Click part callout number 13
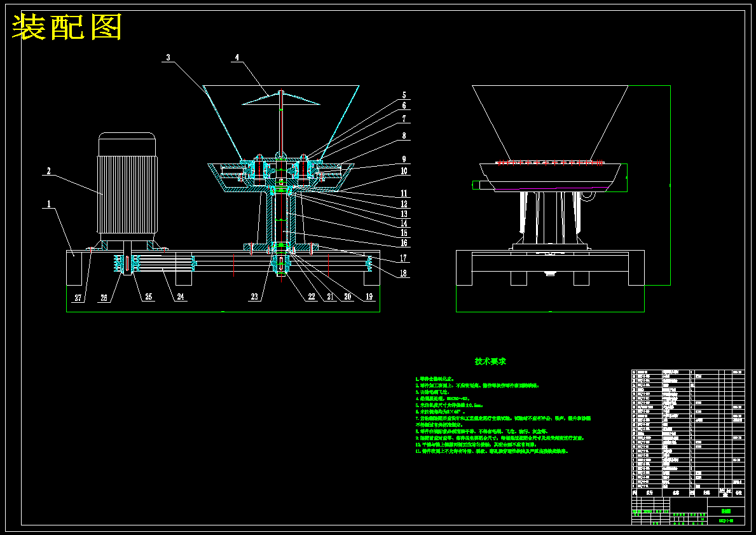This screenshot has height=535, width=756. coord(404,214)
